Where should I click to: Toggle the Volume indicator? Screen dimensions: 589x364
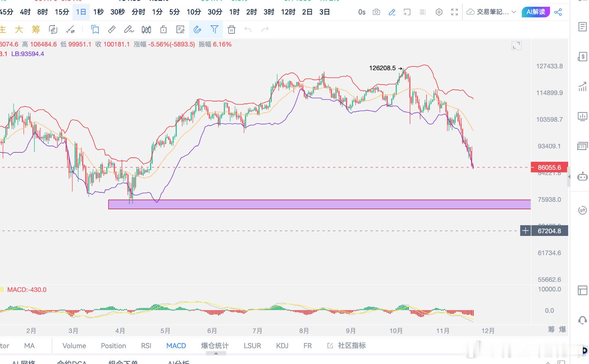click(74, 346)
